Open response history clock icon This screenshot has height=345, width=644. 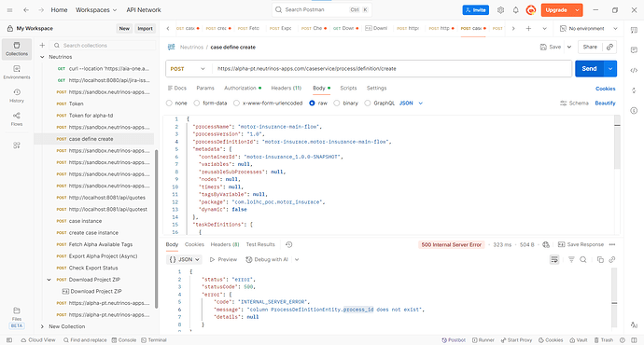point(289,244)
